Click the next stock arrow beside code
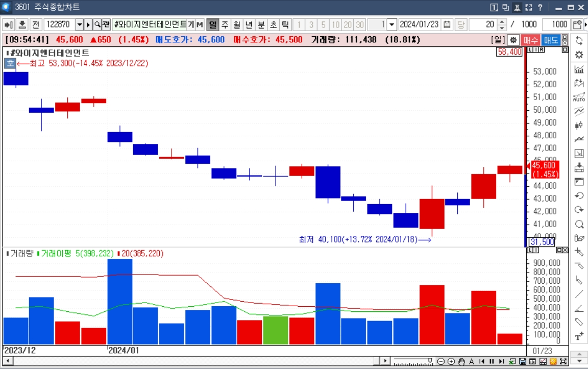 [x=88, y=24]
